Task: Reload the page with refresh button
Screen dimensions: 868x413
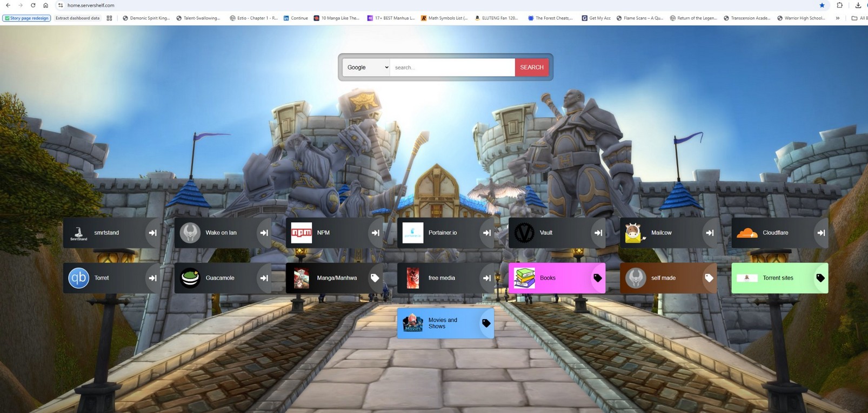Action: pos(33,5)
